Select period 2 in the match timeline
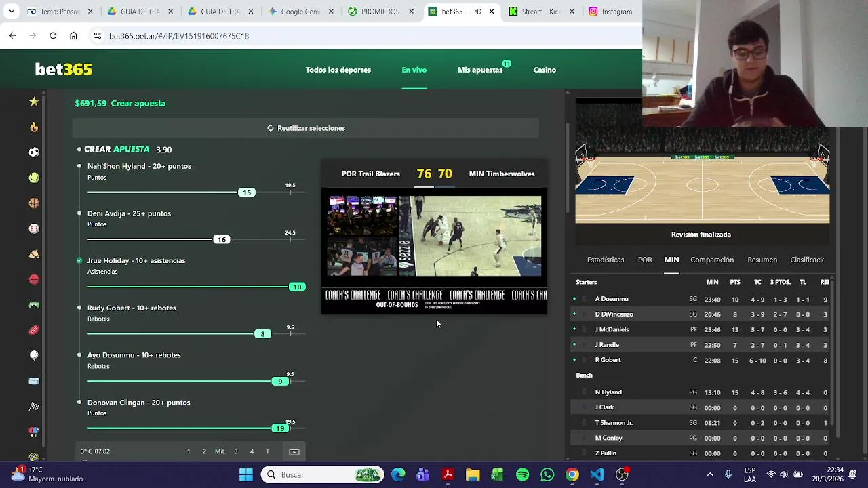Image resolution: width=868 pixels, height=488 pixels. click(204, 451)
